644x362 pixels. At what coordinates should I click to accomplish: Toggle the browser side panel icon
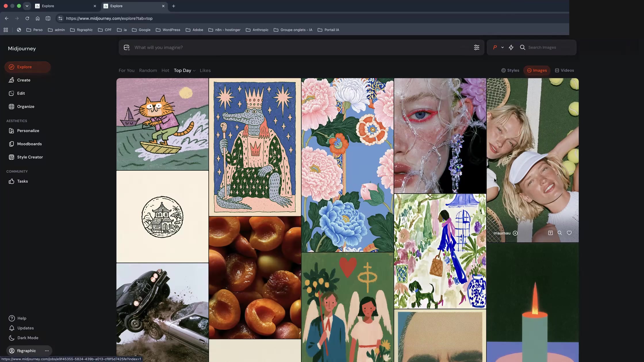(x=48, y=18)
